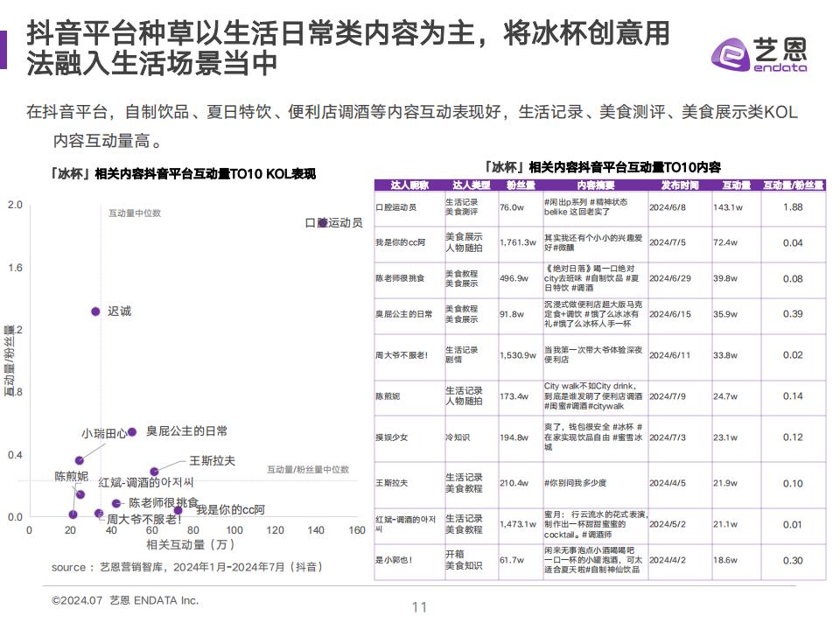Click the summary text #你别问我多少度
The height and width of the screenshot is (630, 840).
(x=576, y=483)
